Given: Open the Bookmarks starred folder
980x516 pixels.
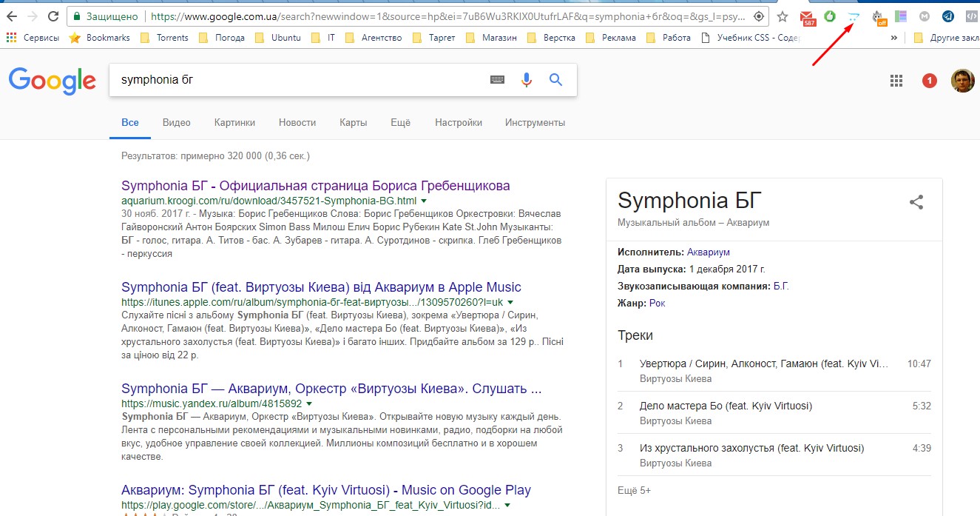Looking at the screenshot, I should 99,38.
